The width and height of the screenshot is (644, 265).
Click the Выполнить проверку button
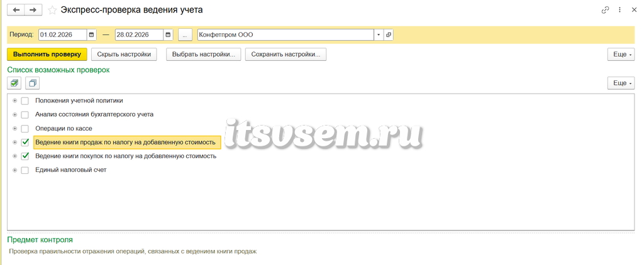pyautogui.click(x=47, y=54)
